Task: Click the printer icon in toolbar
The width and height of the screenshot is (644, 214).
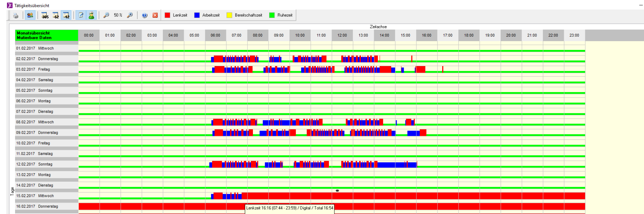Action: coord(15,15)
